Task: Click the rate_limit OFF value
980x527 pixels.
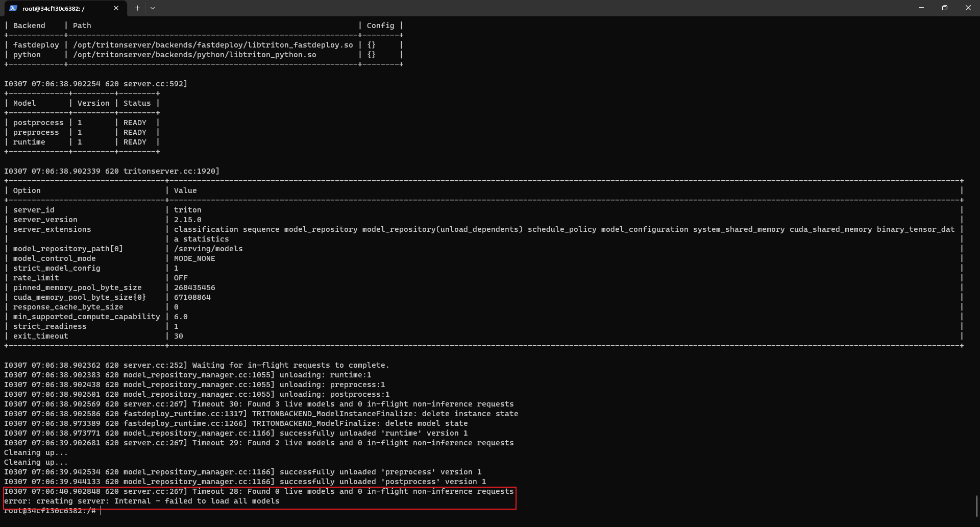Action: [181, 278]
